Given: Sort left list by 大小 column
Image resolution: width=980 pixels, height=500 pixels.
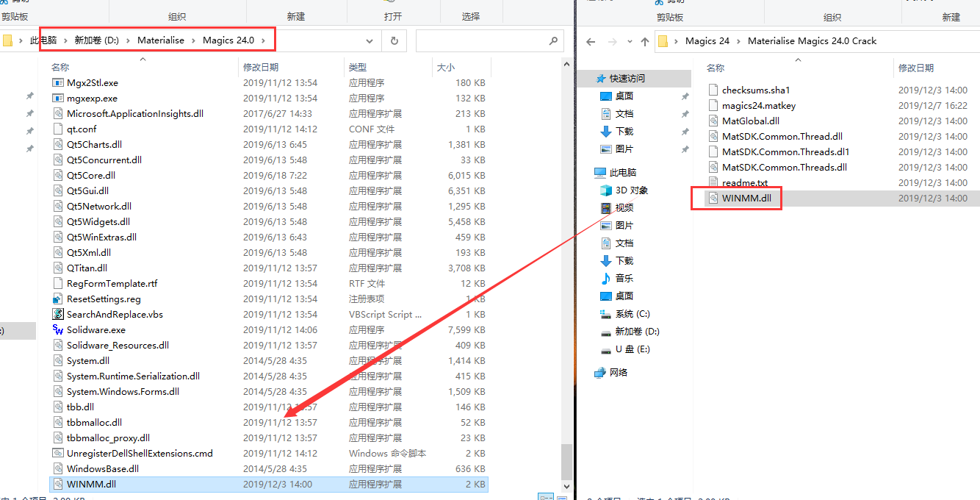Looking at the screenshot, I should point(445,68).
